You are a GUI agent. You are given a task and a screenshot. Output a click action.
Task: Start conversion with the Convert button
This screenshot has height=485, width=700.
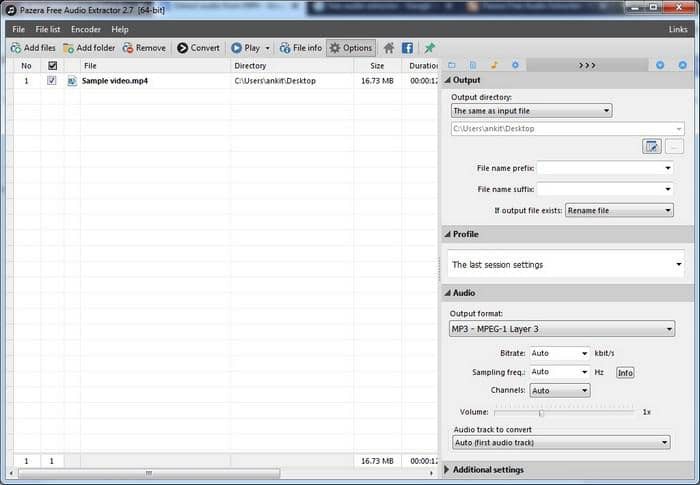(x=198, y=48)
